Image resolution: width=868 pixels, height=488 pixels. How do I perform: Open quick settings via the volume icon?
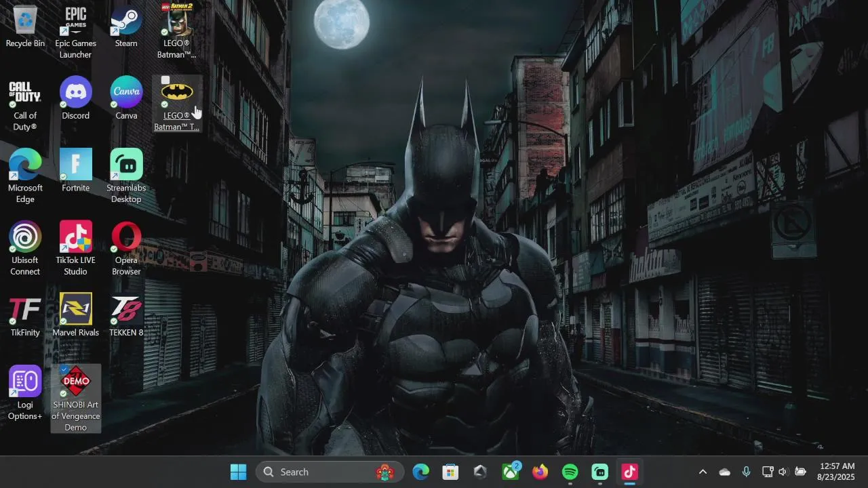tap(783, 472)
